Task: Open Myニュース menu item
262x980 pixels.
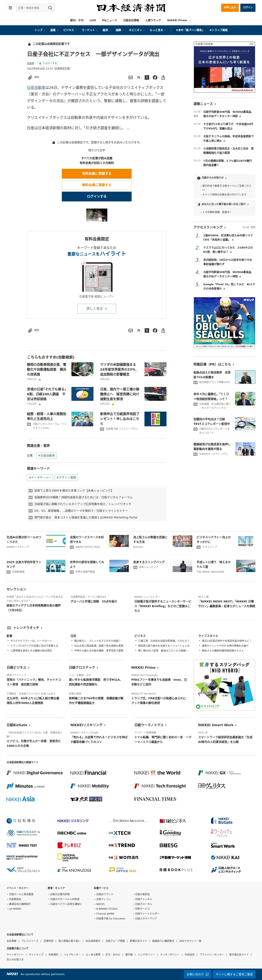Action: [x=109, y=20]
